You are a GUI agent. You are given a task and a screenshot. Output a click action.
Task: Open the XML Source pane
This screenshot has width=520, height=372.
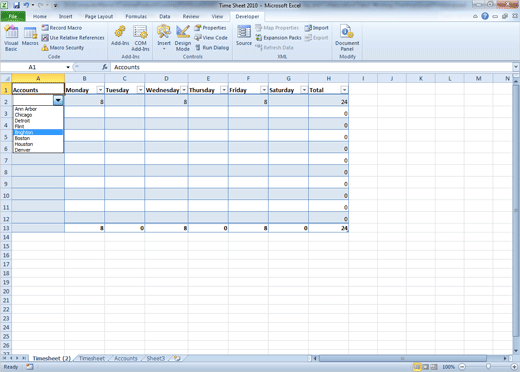point(244,36)
